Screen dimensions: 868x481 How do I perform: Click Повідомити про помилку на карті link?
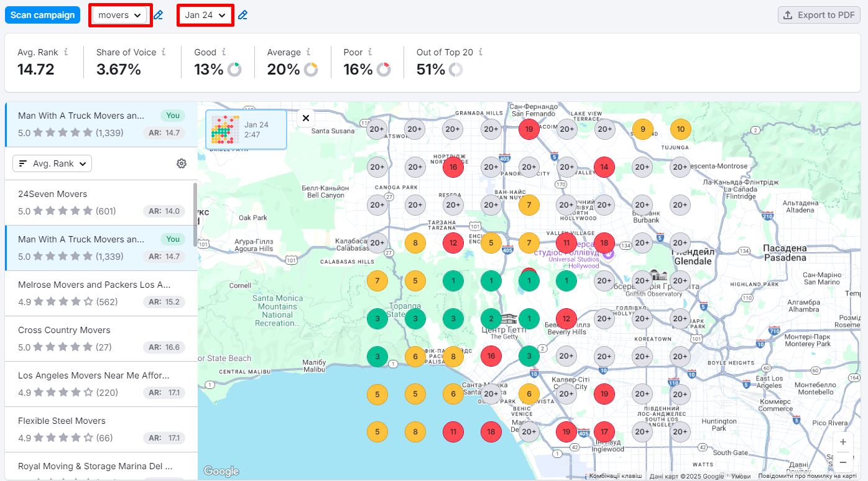[807, 476]
